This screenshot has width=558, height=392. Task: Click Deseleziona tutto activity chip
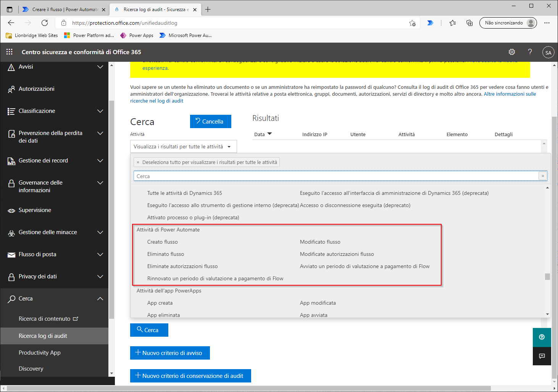click(206, 162)
